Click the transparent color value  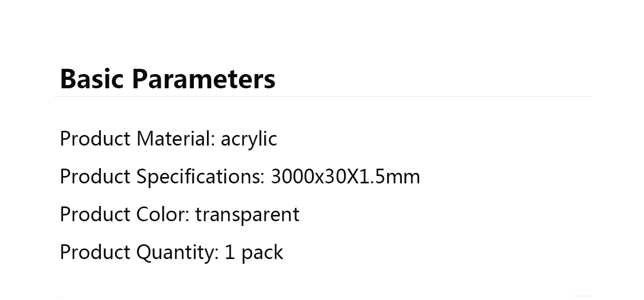(x=247, y=215)
